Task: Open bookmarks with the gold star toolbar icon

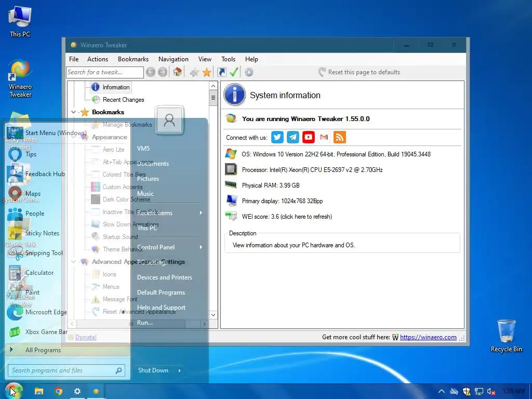Action: point(207,72)
